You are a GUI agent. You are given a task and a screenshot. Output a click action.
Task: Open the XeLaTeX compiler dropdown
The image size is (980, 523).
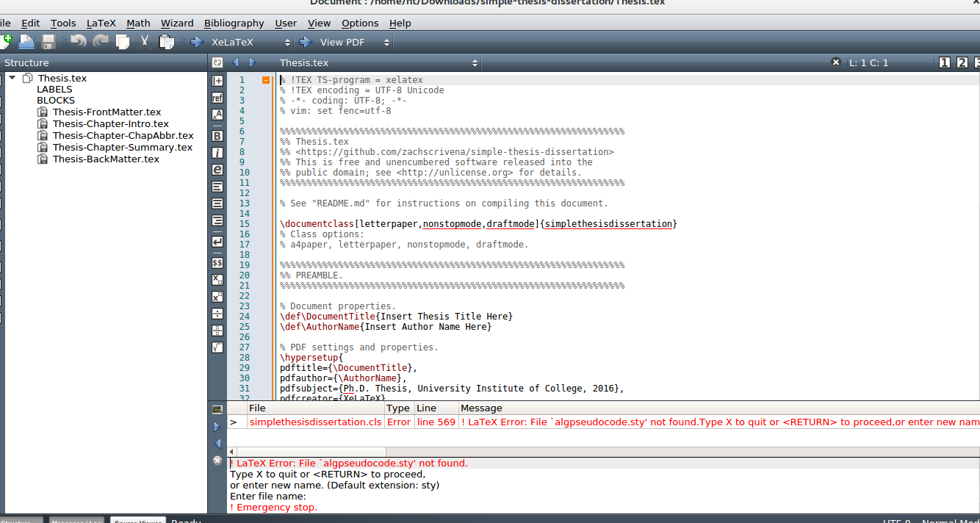coord(251,42)
